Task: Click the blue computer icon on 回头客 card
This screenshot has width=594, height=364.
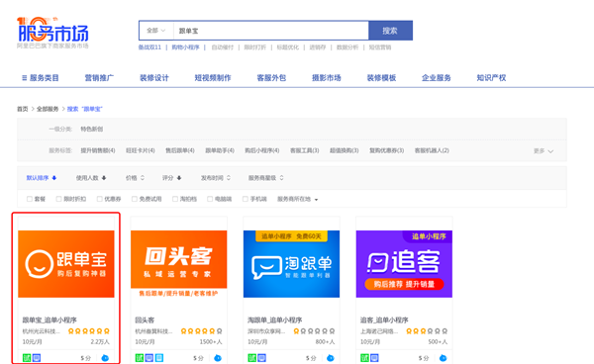Action: click(149, 358)
